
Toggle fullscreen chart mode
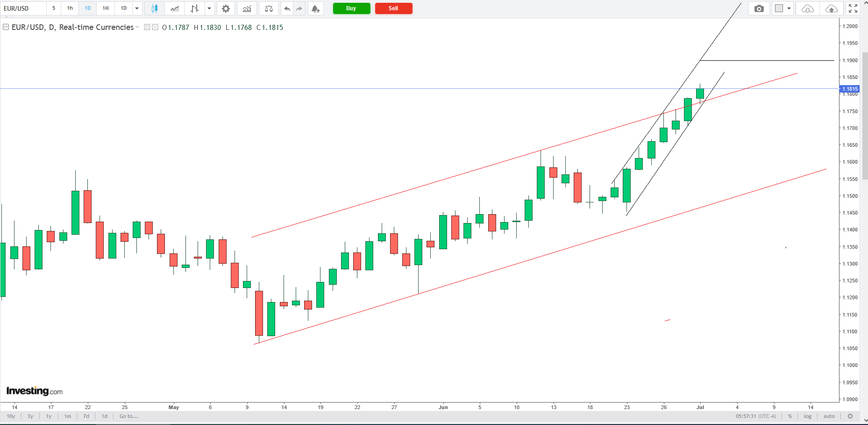coord(853,8)
